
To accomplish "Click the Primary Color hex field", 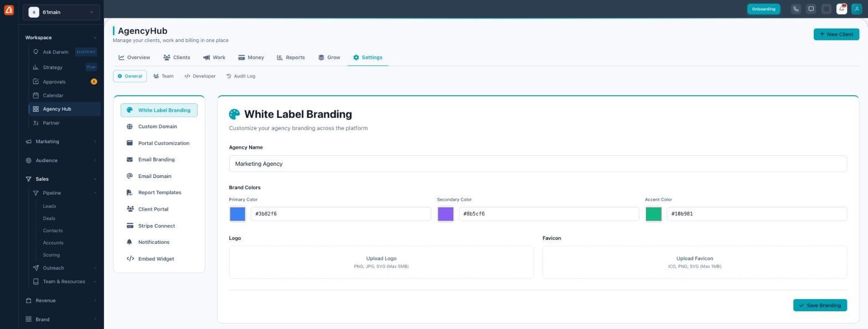I will [341, 214].
